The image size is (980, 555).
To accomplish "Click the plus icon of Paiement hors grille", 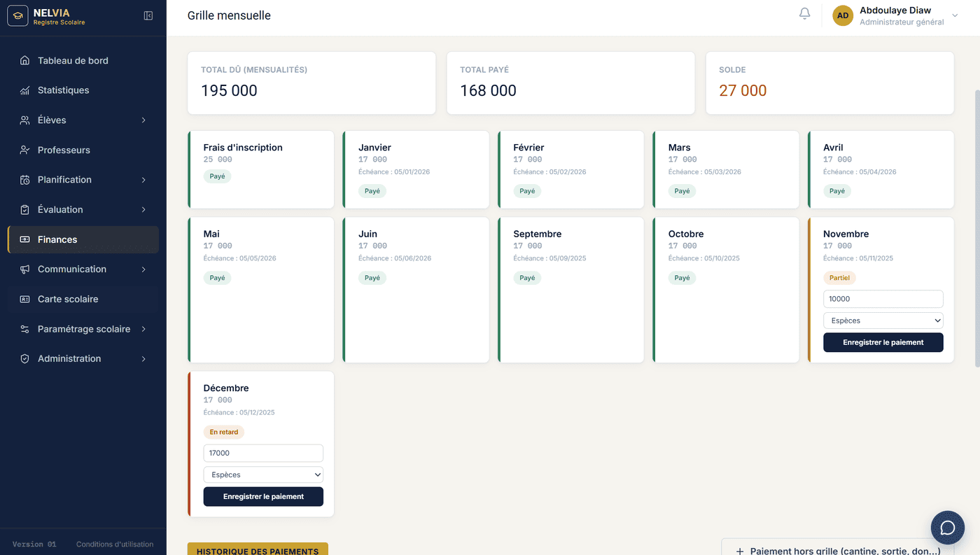I will click(740, 552).
